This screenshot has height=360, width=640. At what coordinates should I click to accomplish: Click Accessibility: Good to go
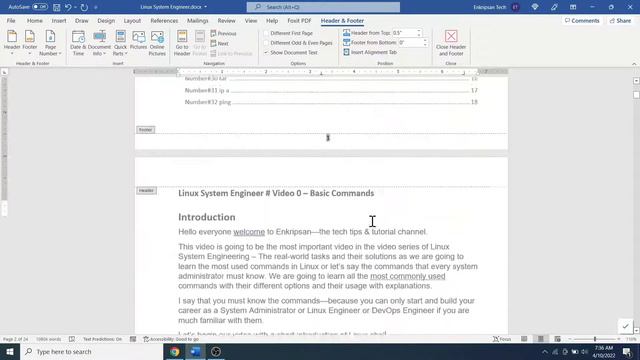tap(171, 339)
